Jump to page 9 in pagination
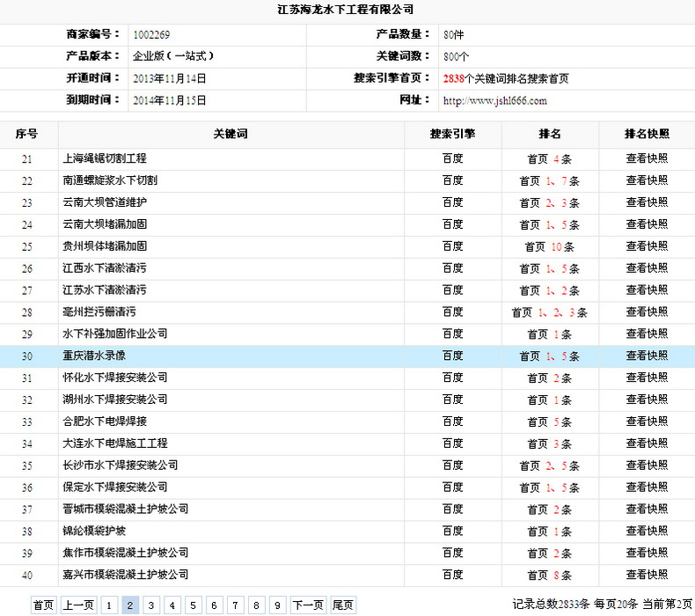Viewport: 695px width, 616px height. click(x=277, y=605)
